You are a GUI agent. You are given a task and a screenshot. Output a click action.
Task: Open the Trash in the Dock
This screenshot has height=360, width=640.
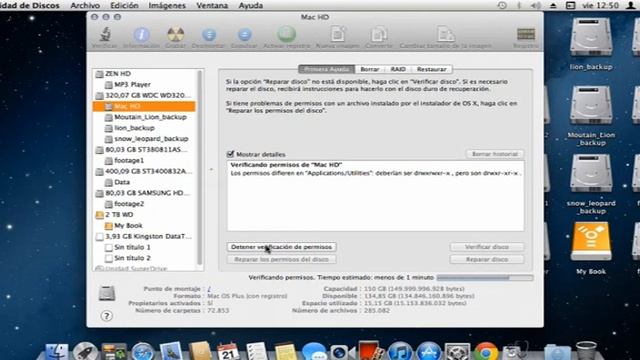point(586,351)
